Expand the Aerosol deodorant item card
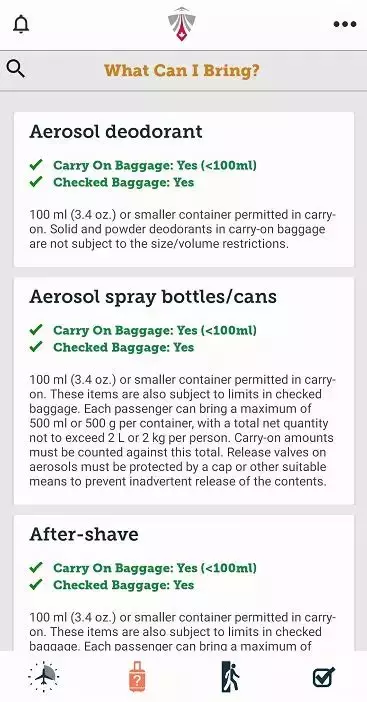Image resolution: width=367 pixels, height=702 pixels. pos(184,189)
